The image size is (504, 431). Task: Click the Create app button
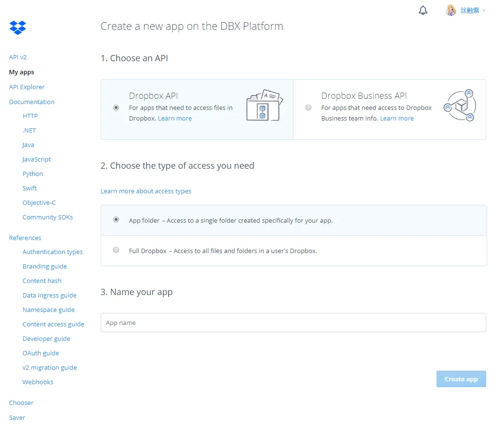click(461, 379)
